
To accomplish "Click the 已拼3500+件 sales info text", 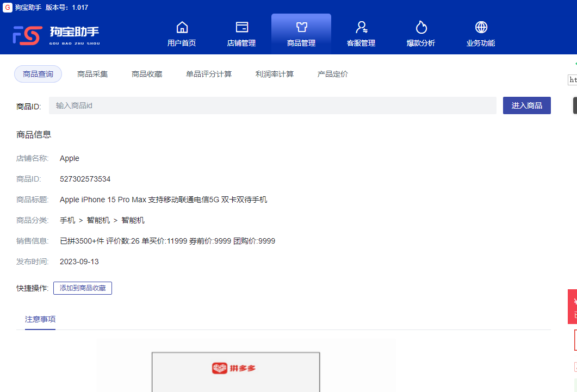I will coord(167,241).
